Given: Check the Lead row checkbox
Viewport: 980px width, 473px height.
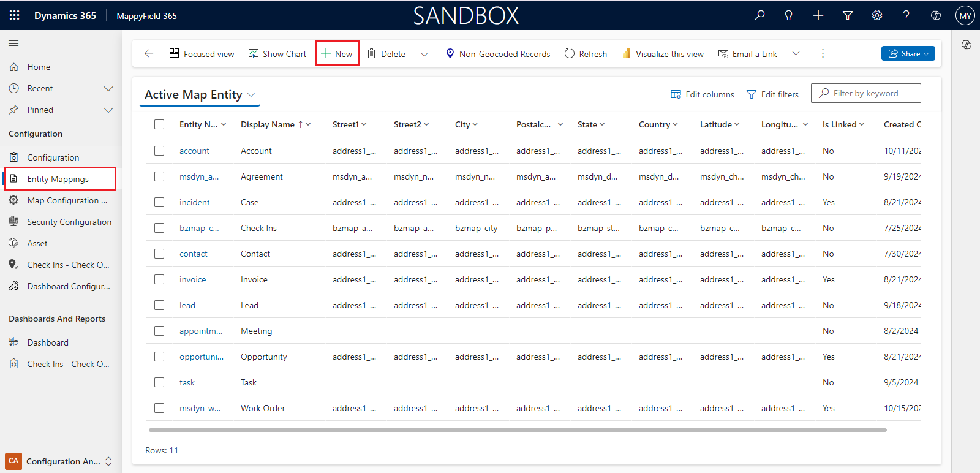Looking at the screenshot, I should pos(159,305).
